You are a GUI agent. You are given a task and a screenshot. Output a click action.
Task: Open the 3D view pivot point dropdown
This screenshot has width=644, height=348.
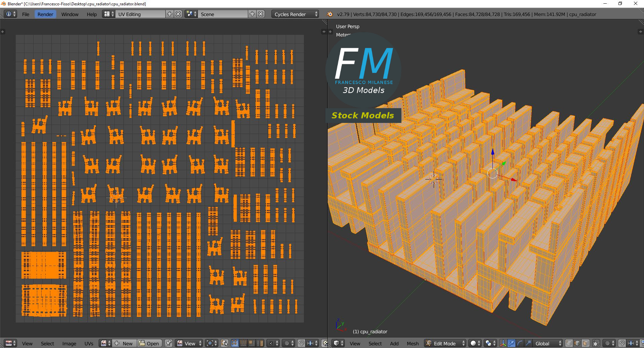point(490,343)
